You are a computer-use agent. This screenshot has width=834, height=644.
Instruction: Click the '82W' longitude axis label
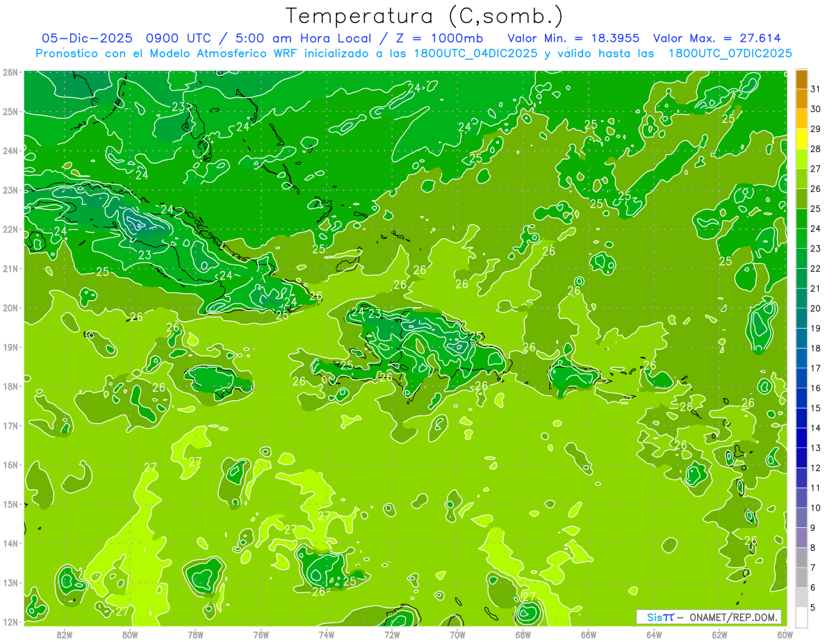coord(65,634)
